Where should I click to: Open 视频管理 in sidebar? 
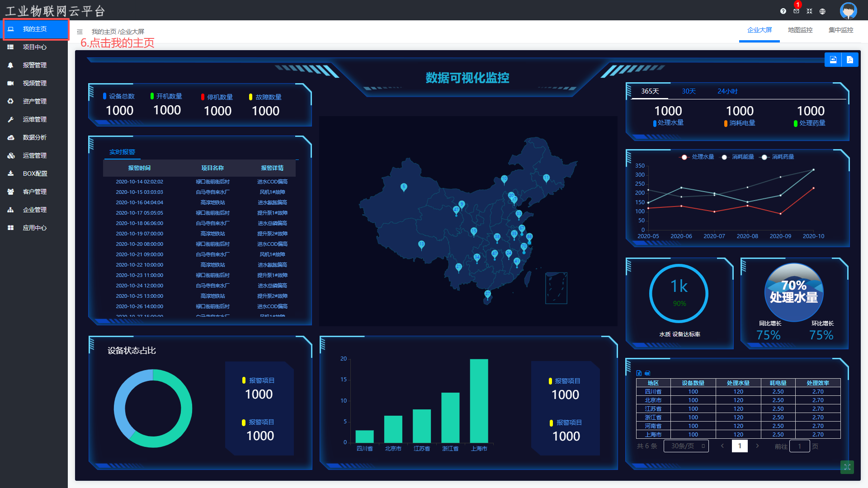(34, 83)
